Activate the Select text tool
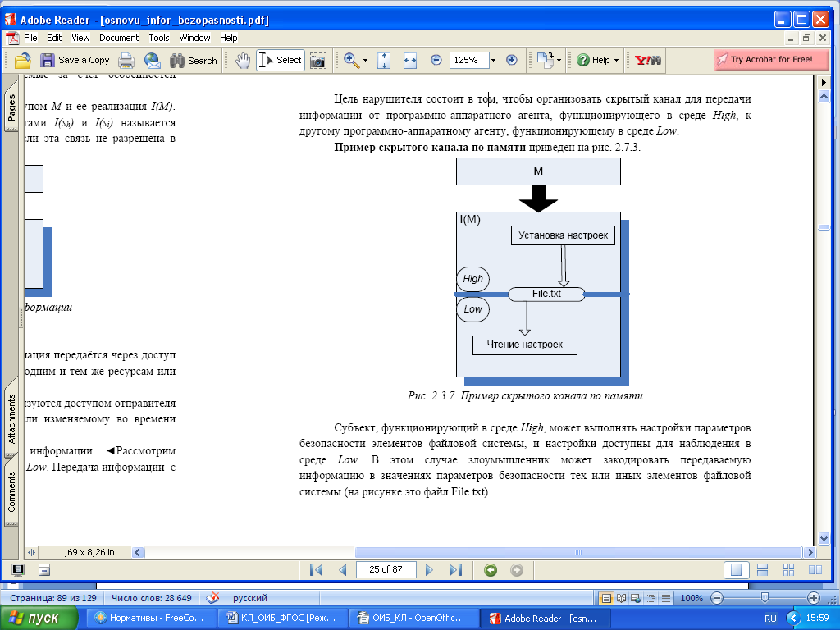Image resolution: width=840 pixels, height=630 pixels. [x=281, y=60]
